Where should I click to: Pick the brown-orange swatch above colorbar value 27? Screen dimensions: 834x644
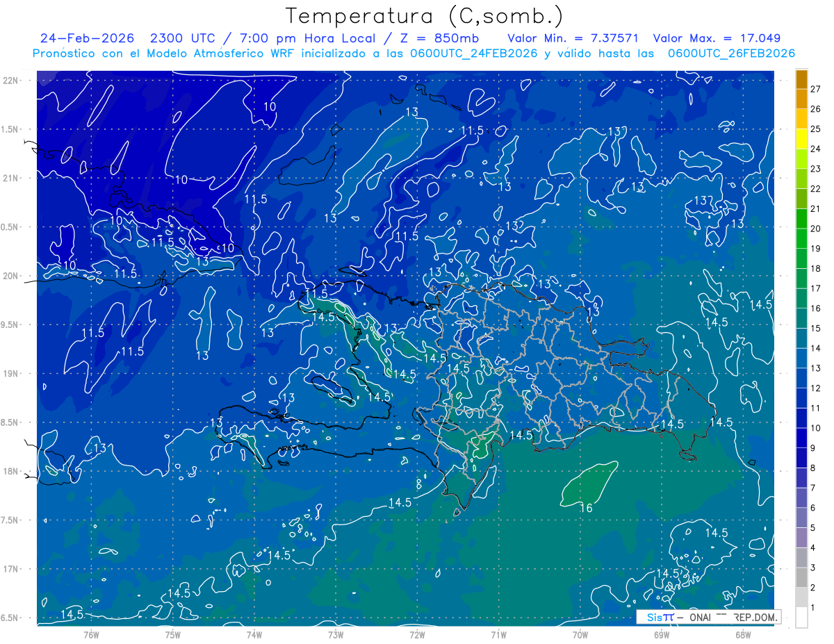[801, 79]
